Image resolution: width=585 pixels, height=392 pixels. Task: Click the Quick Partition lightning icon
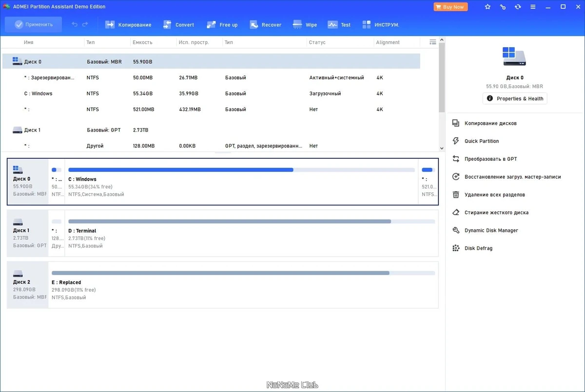[x=456, y=141]
